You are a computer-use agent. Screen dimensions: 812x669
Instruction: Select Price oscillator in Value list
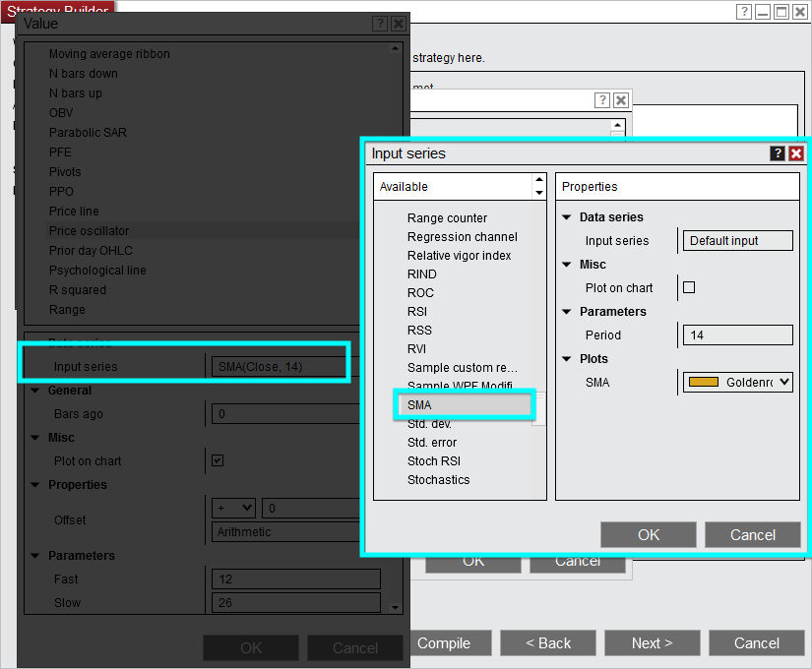click(89, 231)
